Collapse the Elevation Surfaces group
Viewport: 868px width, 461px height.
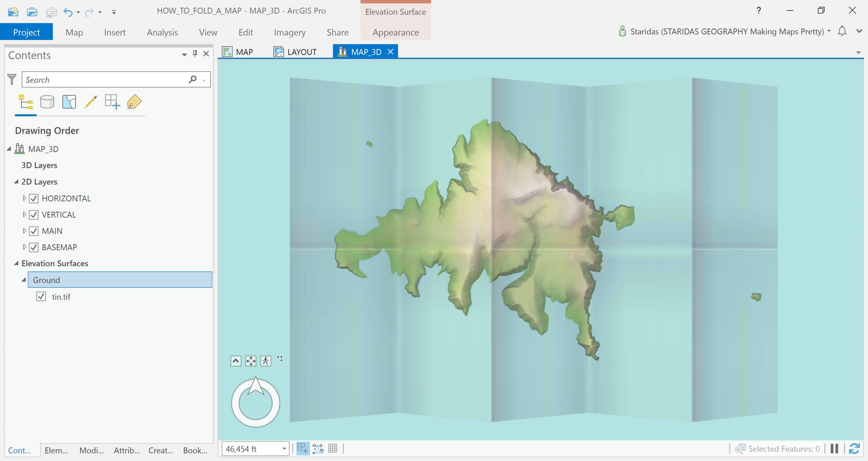pos(16,263)
